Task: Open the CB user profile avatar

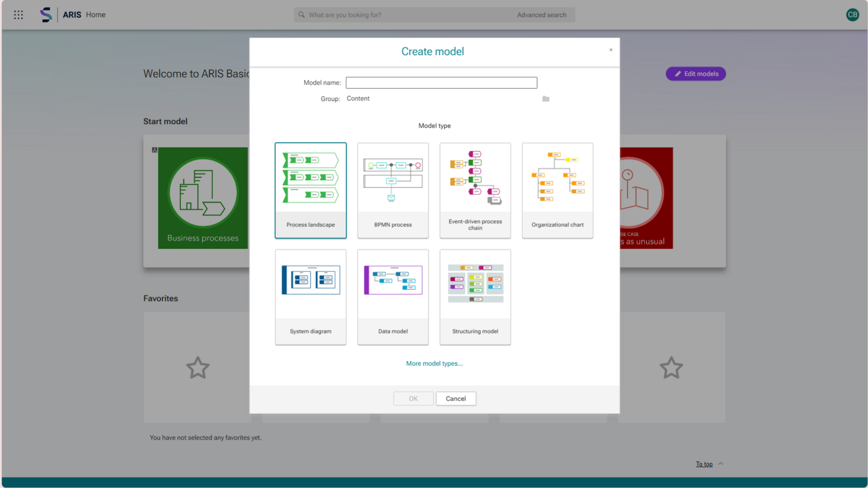Action: point(852,14)
